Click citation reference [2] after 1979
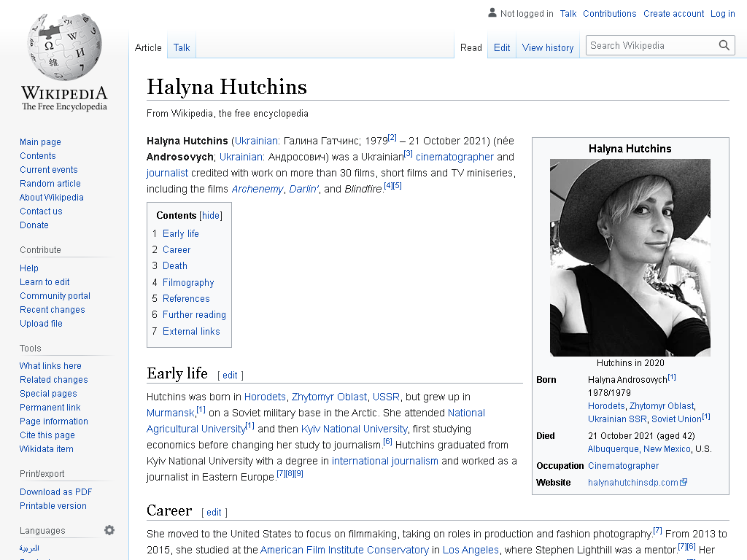 (392, 138)
